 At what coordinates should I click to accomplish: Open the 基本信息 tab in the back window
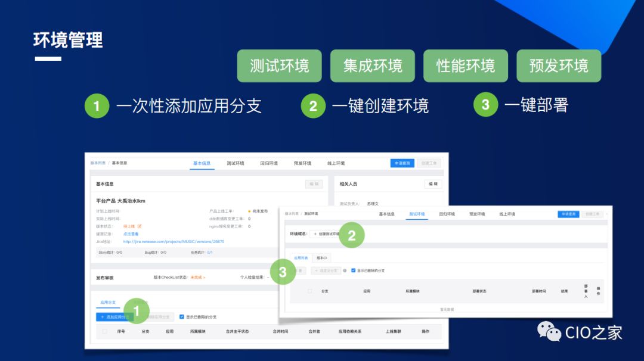point(202,163)
